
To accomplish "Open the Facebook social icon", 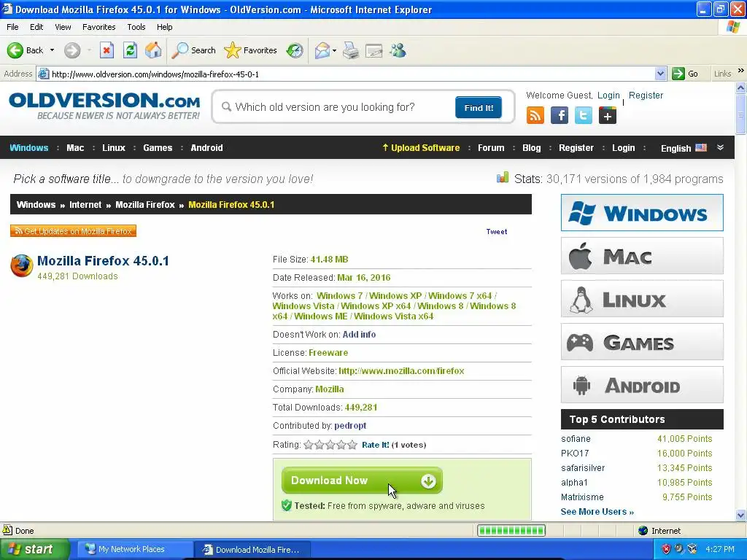I will [560, 115].
